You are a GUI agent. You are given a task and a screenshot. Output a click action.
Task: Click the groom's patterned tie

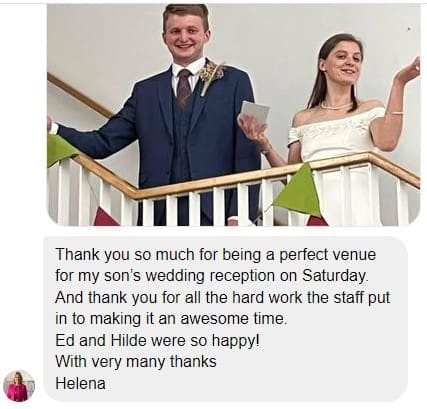click(x=184, y=87)
